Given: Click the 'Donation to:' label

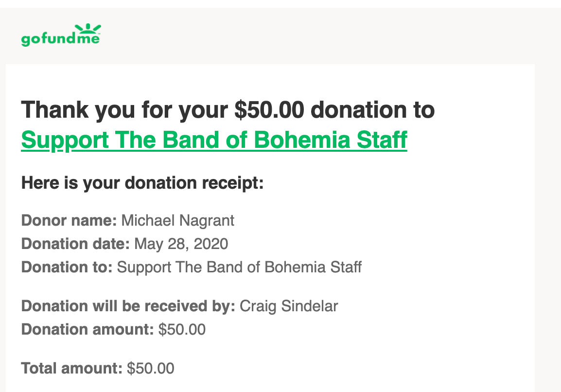Looking at the screenshot, I should 67,267.
